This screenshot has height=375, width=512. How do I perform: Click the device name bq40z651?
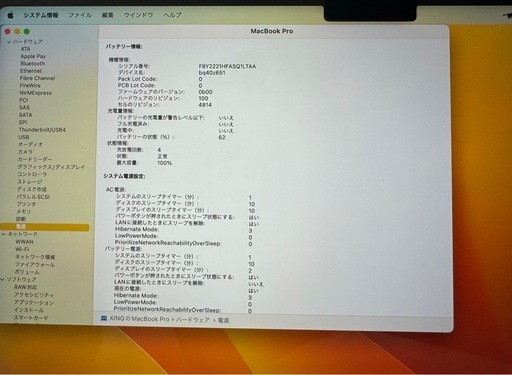tap(212, 73)
